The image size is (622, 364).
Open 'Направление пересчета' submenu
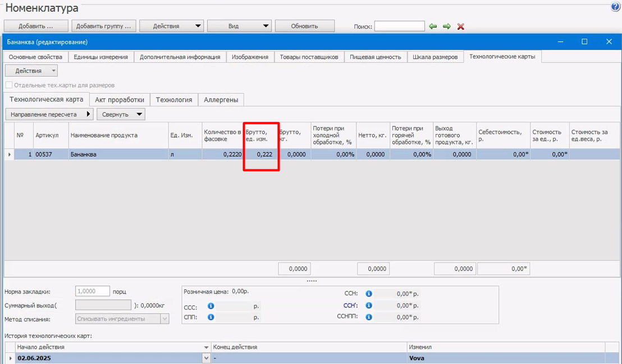pos(49,114)
